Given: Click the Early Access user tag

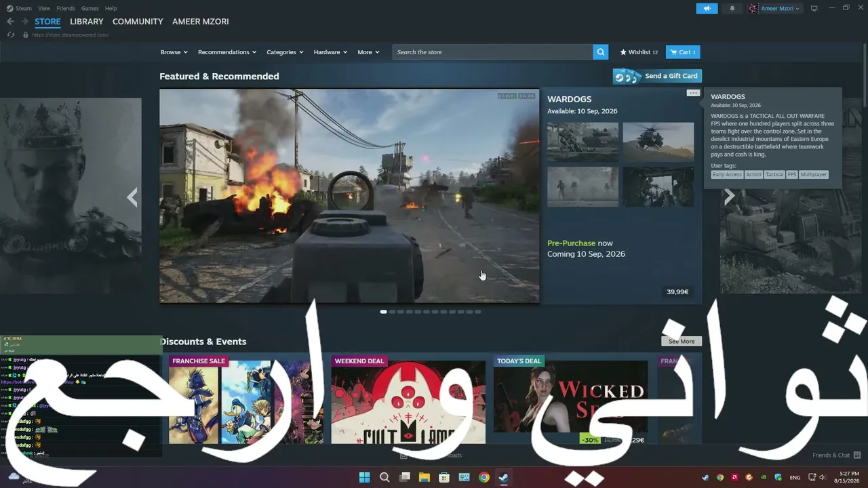Looking at the screenshot, I should (x=727, y=175).
